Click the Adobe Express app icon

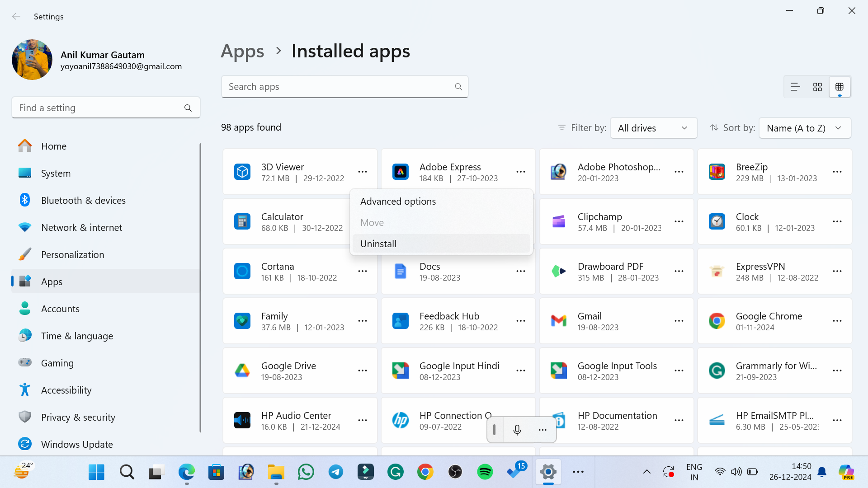coord(401,172)
